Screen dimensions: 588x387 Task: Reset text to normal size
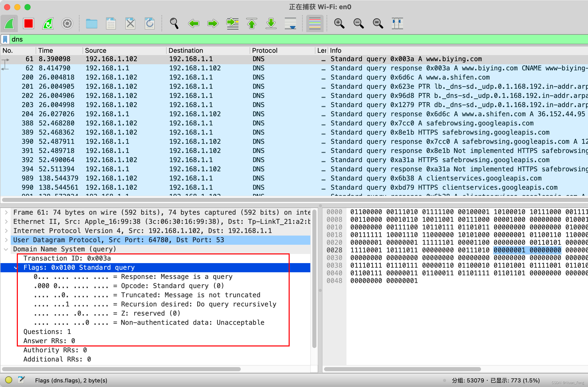[378, 24]
